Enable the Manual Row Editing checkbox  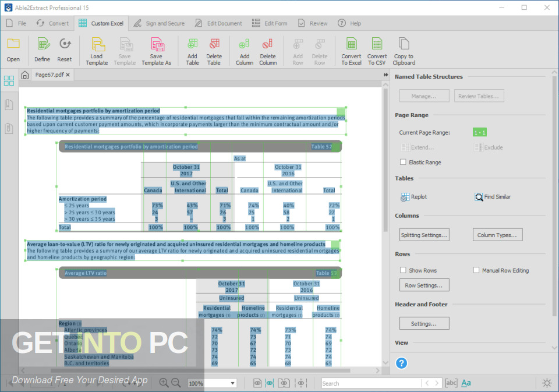[x=476, y=270]
